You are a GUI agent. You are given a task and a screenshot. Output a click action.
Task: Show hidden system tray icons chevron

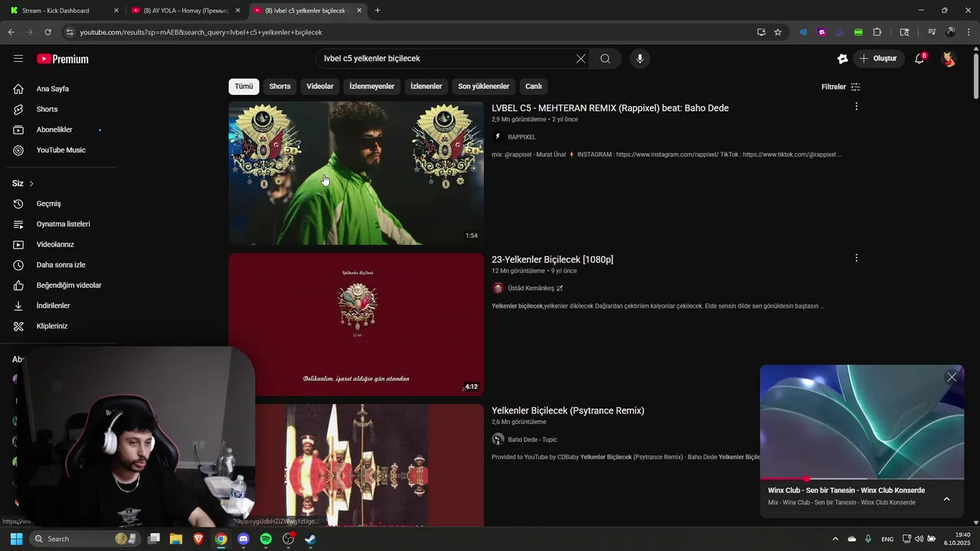point(835,539)
